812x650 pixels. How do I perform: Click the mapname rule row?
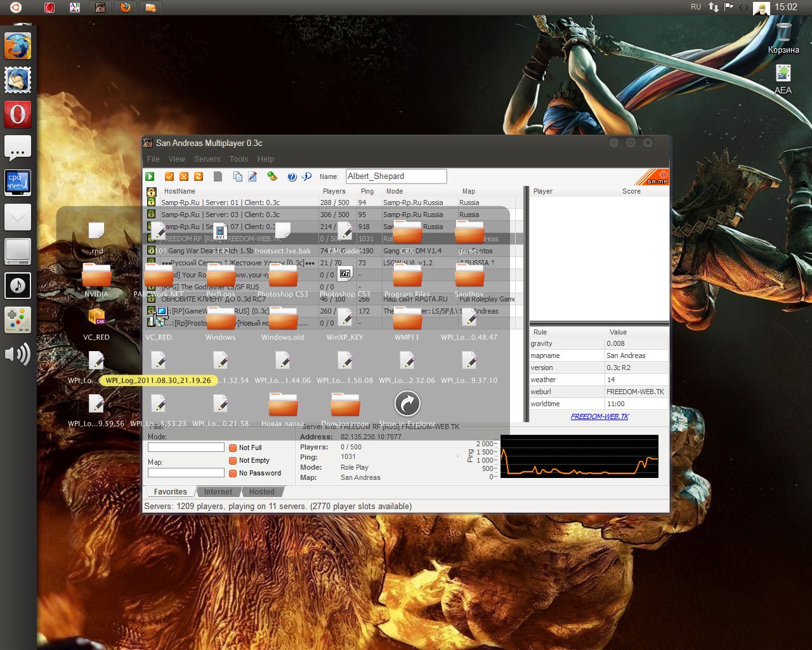coord(599,355)
